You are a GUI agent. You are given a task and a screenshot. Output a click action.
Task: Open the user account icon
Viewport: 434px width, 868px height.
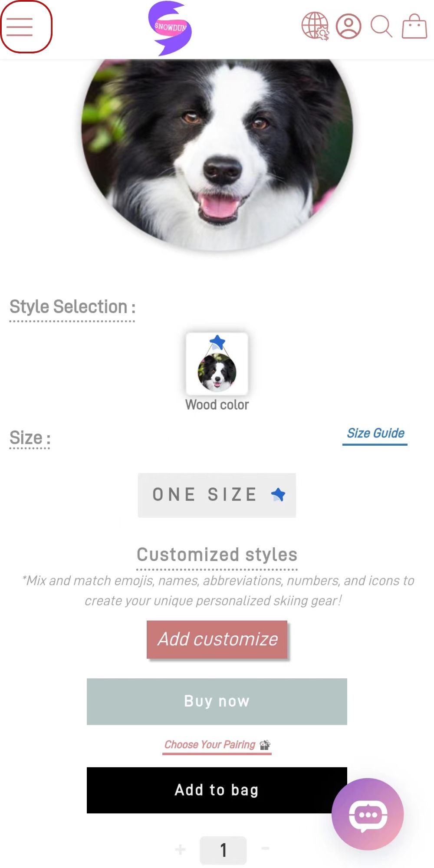point(349,26)
